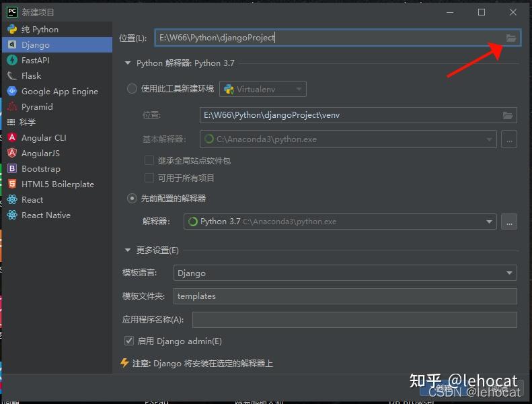Open interpreter settings next to 解释器 dropdown
The image size is (532, 404).
pyautogui.click(x=509, y=222)
